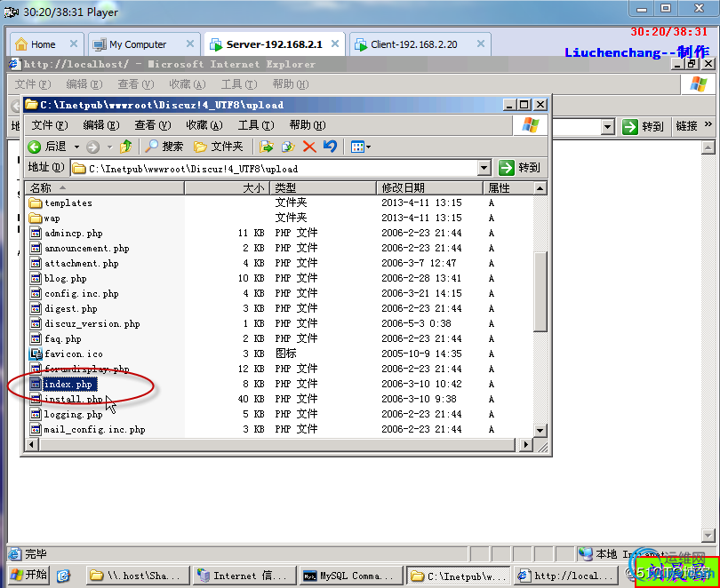Expand Internet Explorer address bar dropdown

click(608, 127)
